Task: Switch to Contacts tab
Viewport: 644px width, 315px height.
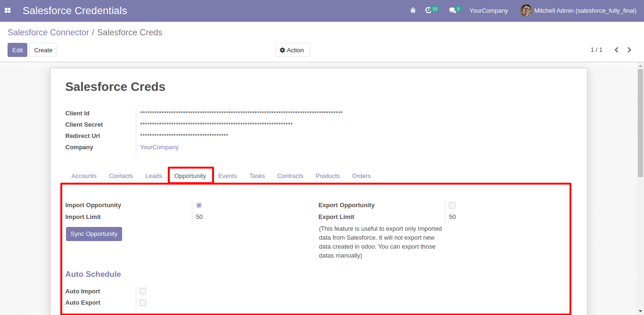Action: coord(121,176)
